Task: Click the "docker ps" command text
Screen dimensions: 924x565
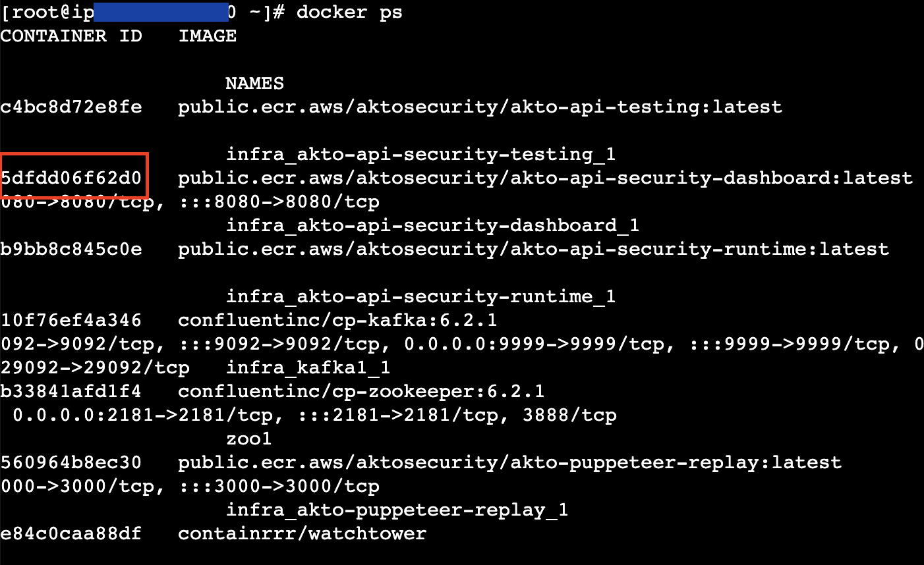Action: (349, 13)
